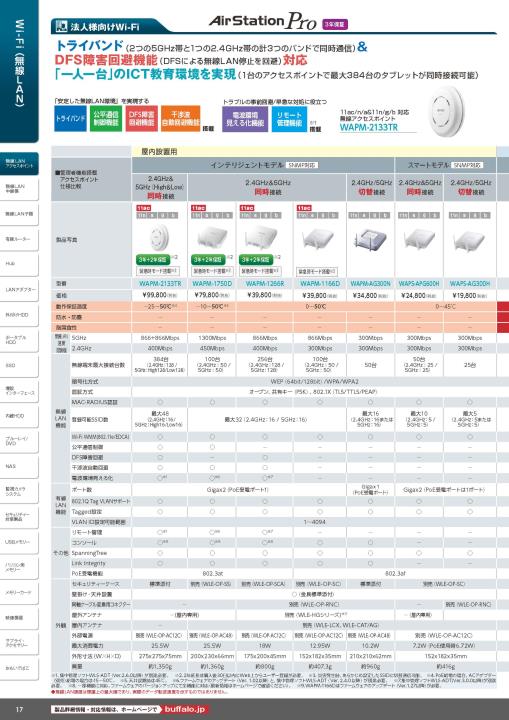Select the blue トライバンド feature badge
Screen dimensions: 509x720
point(70,118)
